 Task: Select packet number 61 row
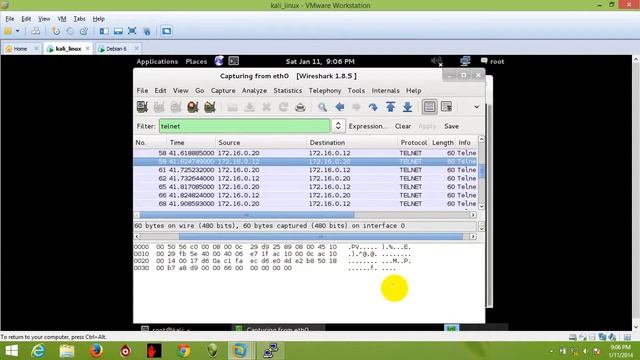(305, 170)
